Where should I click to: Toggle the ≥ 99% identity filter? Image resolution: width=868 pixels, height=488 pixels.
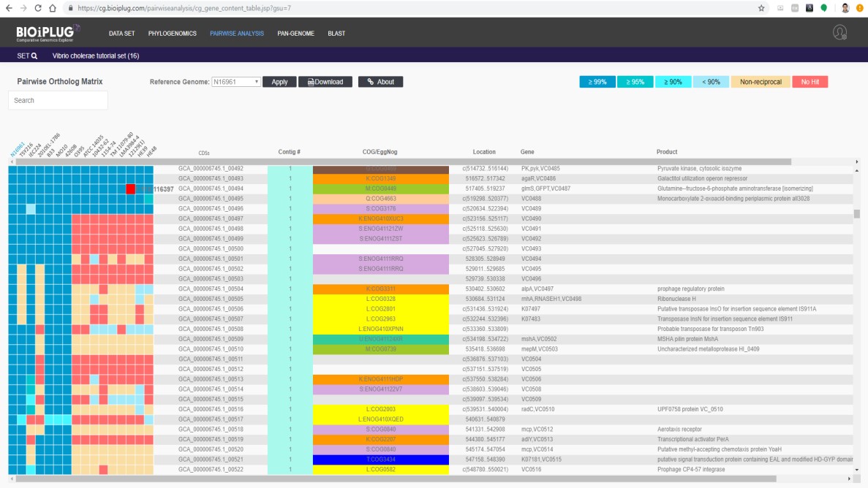pos(597,82)
